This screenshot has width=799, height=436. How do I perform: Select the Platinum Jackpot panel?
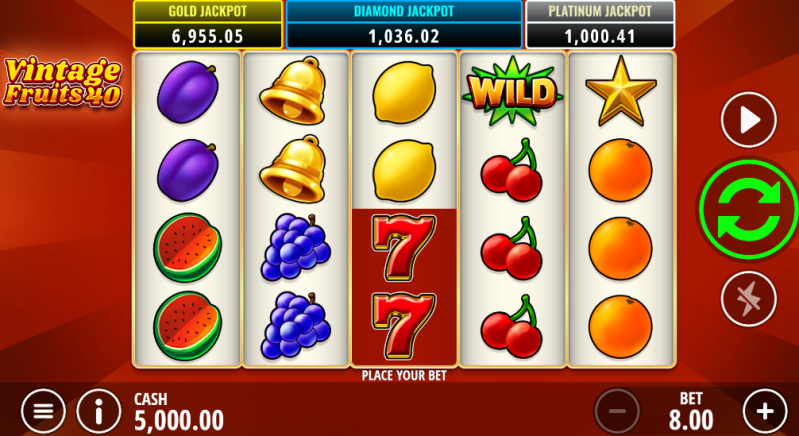point(600,24)
